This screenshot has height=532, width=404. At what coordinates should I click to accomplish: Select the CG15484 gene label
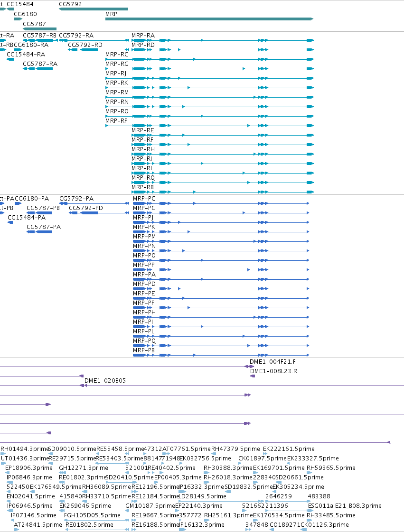20,4
